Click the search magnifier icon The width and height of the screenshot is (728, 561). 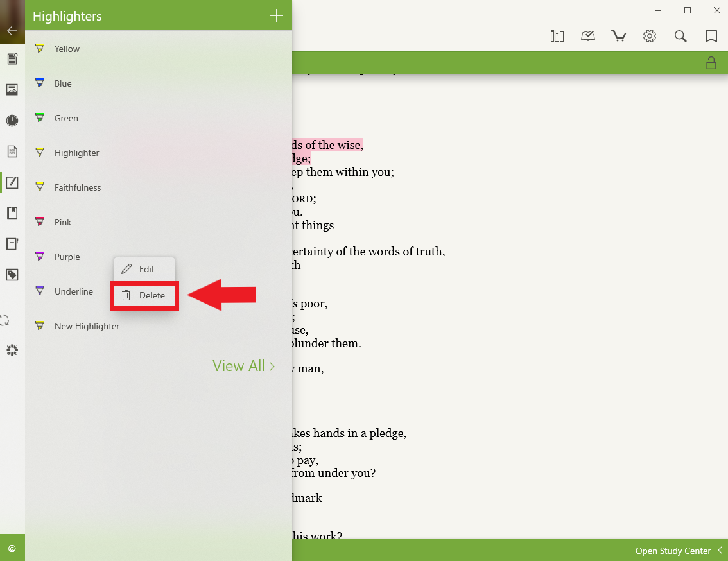point(680,36)
